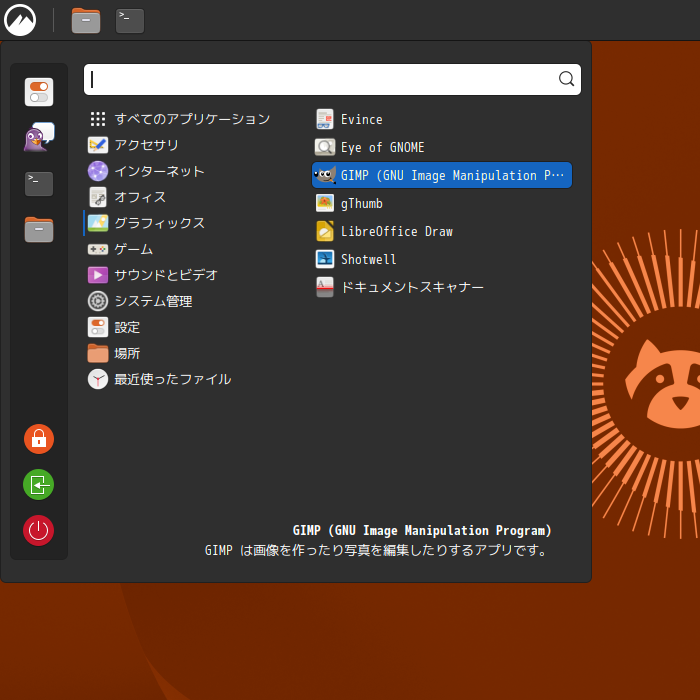Select the アクセサリ category
This screenshot has width=700, height=700.
click(x=133, y=145)
